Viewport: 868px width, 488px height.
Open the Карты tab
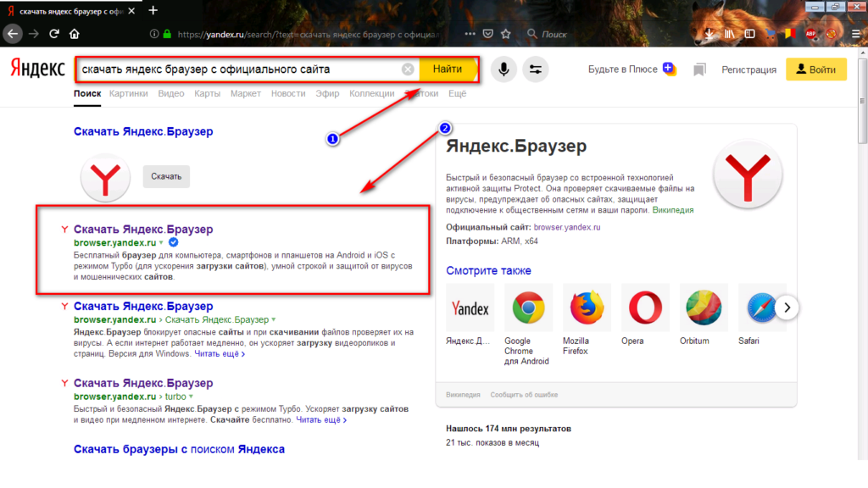pyautogui.click(x=207, y=93)
